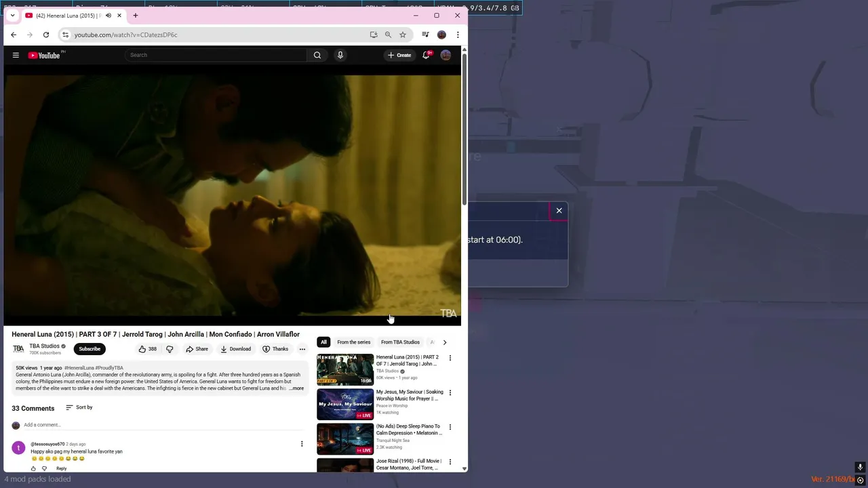This screenshot has height=488, width=868.
Task: Select the From the series chip
Action: [x=353, y=342]
